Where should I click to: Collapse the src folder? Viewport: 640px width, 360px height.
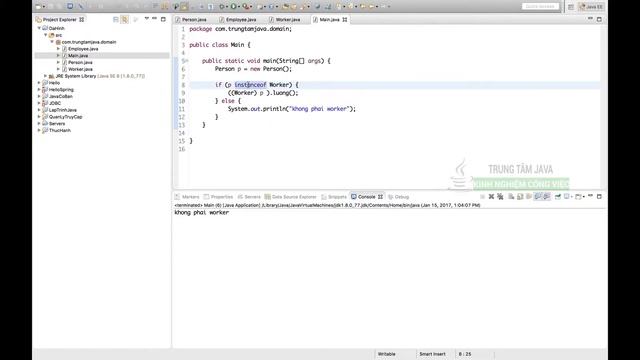(46, 35)
